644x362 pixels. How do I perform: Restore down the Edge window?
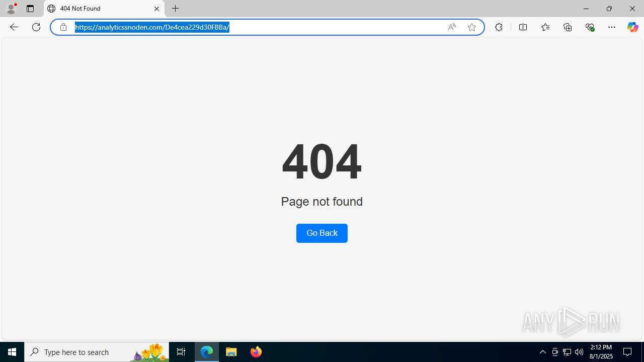click(609, 9)
